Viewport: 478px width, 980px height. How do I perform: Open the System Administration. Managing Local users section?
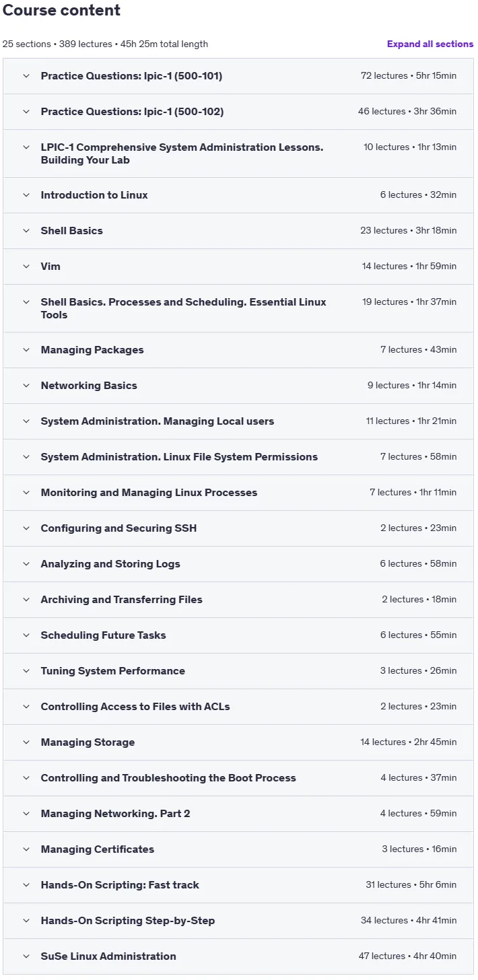[x=238, y=421]
